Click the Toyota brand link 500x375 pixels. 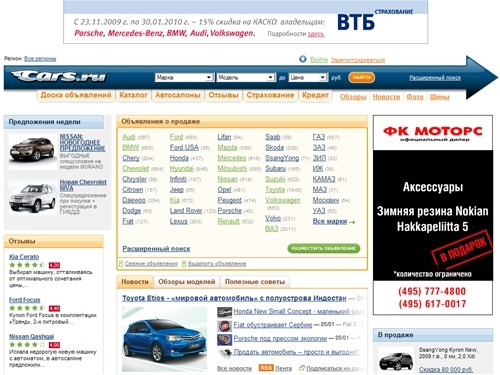click(x=275, y=190)
